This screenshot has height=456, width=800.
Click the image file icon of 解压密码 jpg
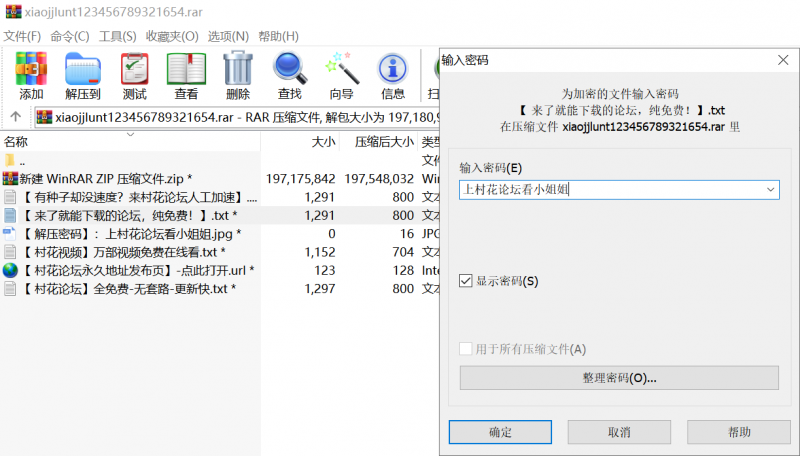(10, 234)
